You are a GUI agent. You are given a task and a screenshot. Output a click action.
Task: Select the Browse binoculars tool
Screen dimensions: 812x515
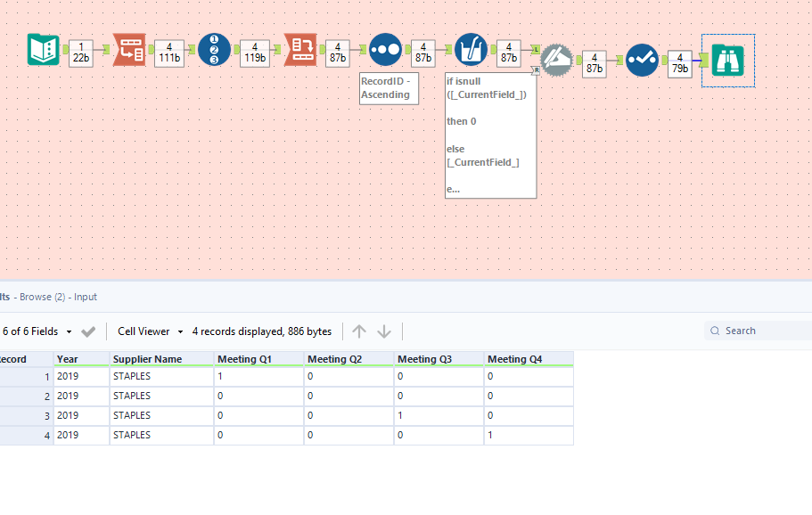click(x=727, y=60)
